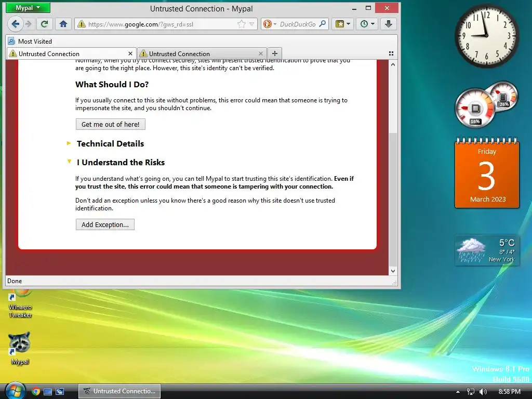Open the Windows Start orb

click(x=15, y=391)
